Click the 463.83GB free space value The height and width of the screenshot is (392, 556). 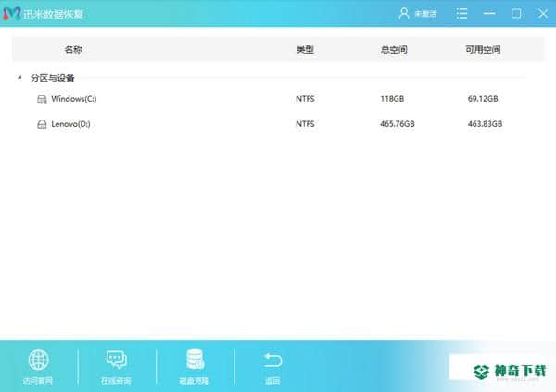(485, 124)
